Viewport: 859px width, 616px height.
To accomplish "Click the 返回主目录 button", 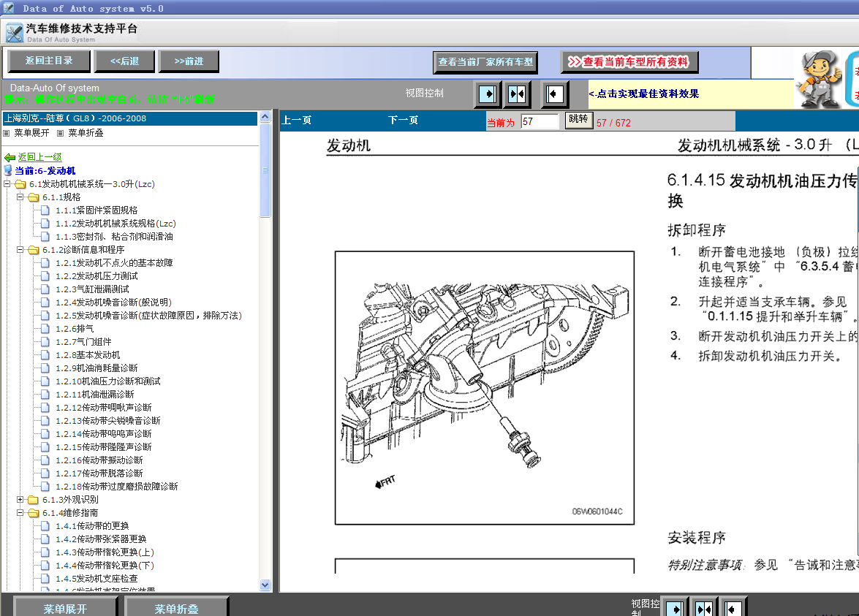I will click(x=49, y=61).
